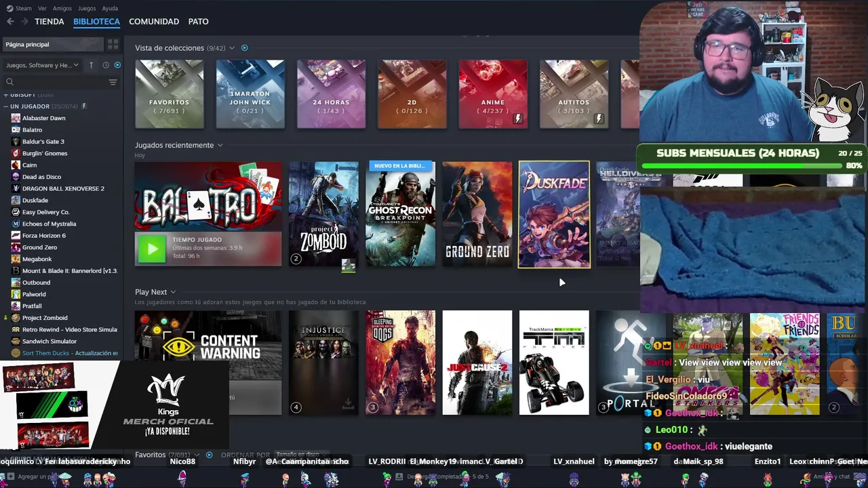Switch to the TIENDA tab
This screenshot has height=488, width=868.
click(x=50, y=22)
